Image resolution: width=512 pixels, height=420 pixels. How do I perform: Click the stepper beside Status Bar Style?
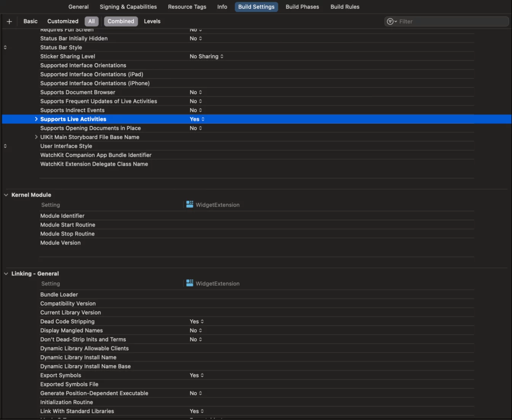[5, 47]
